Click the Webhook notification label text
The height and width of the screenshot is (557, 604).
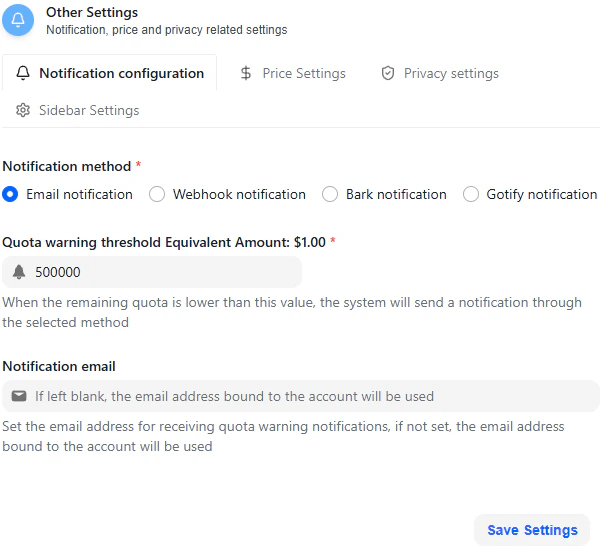point(239,195)
